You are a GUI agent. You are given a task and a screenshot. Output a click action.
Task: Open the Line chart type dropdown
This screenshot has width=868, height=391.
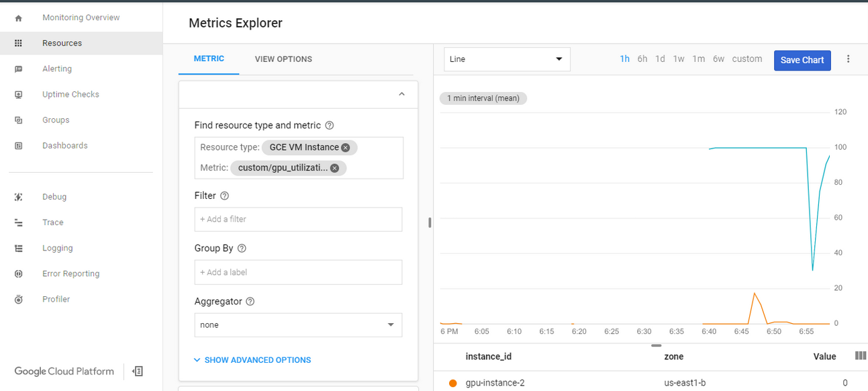point(507,59)
